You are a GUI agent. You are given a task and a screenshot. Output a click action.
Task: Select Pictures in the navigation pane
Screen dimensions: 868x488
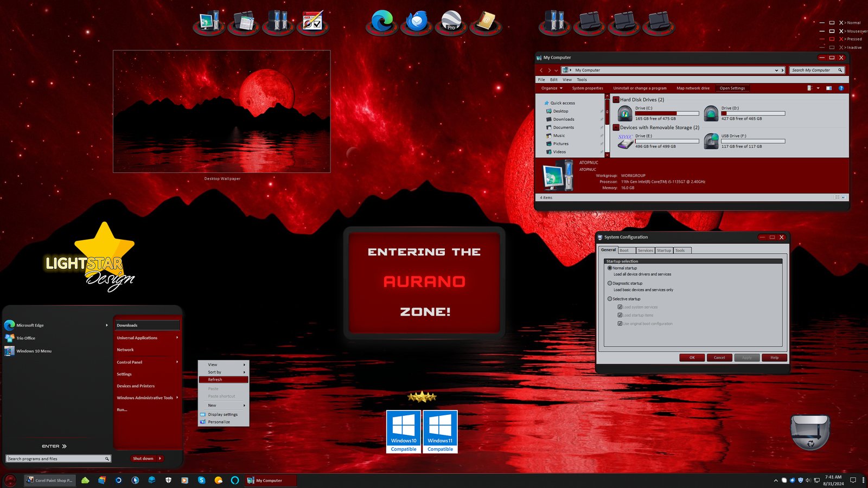[560, 144]
